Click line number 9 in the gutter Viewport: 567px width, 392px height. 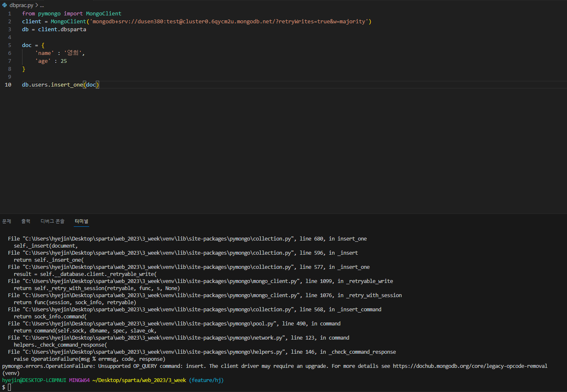tap(10, 77)
